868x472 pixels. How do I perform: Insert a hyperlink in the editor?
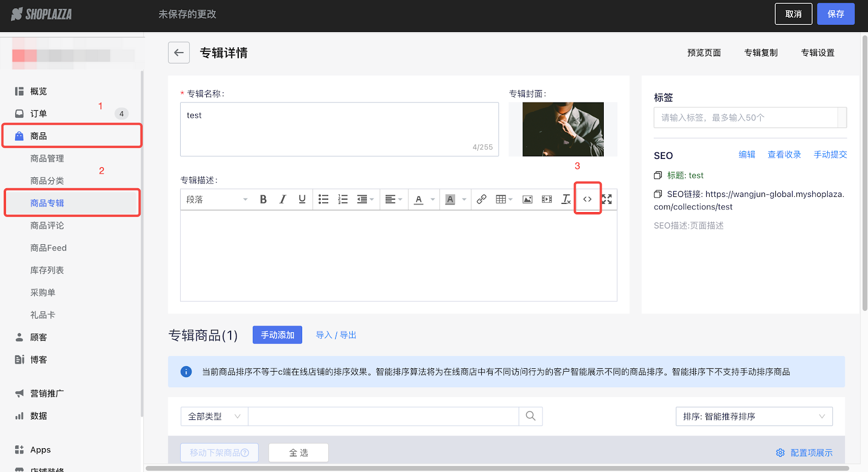tap(481, 199)
